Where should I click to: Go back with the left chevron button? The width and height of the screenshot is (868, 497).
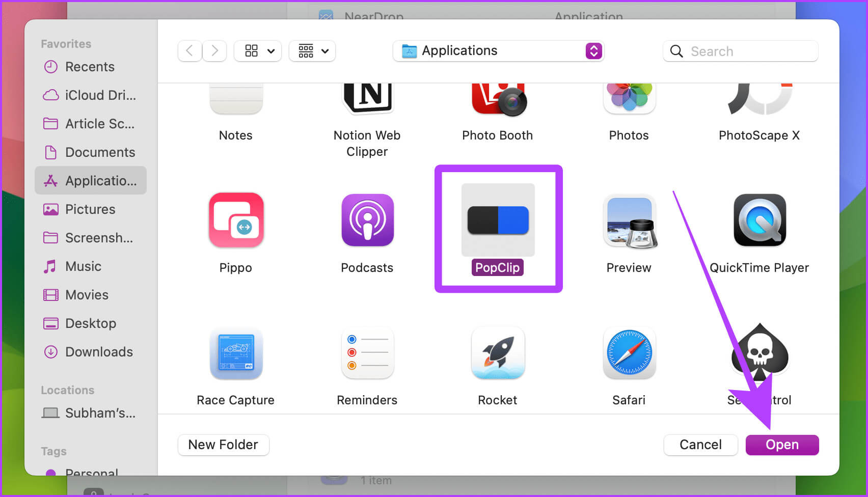coord(189,51)
